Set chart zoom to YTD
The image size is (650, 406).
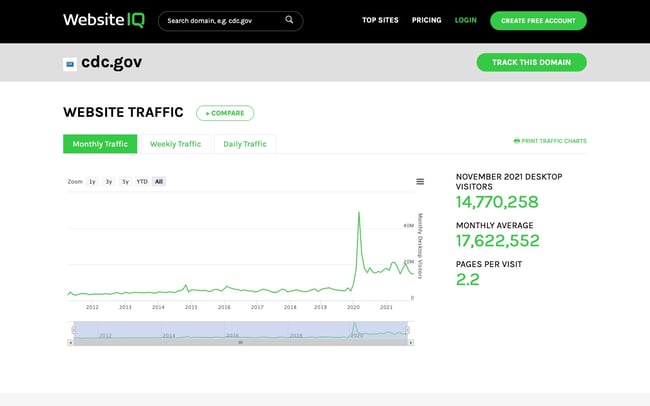142,182
